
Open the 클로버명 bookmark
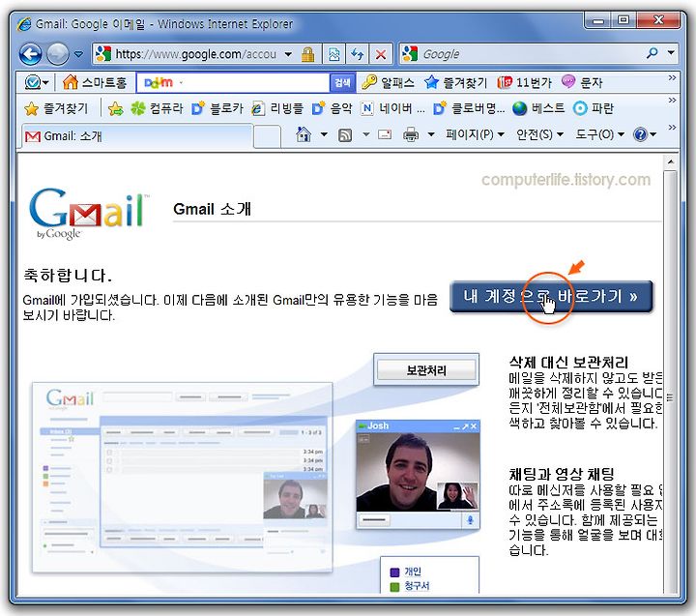(469, 108)
